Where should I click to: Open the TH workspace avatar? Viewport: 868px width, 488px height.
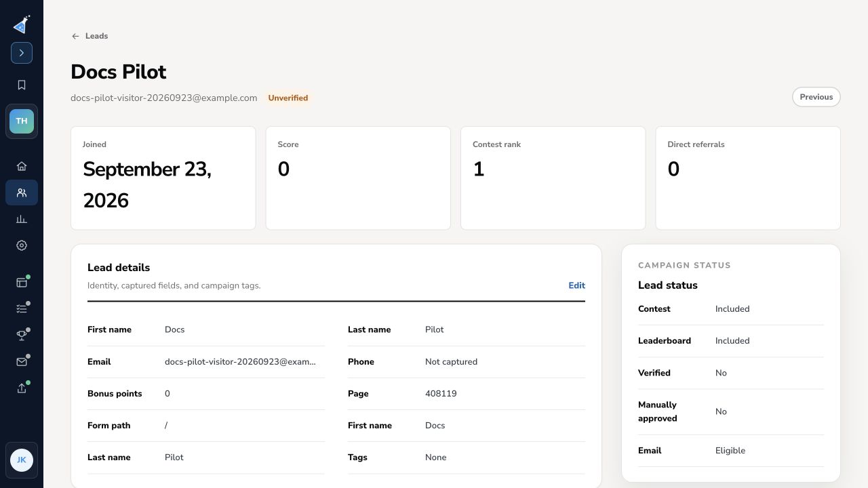point(22,121)
